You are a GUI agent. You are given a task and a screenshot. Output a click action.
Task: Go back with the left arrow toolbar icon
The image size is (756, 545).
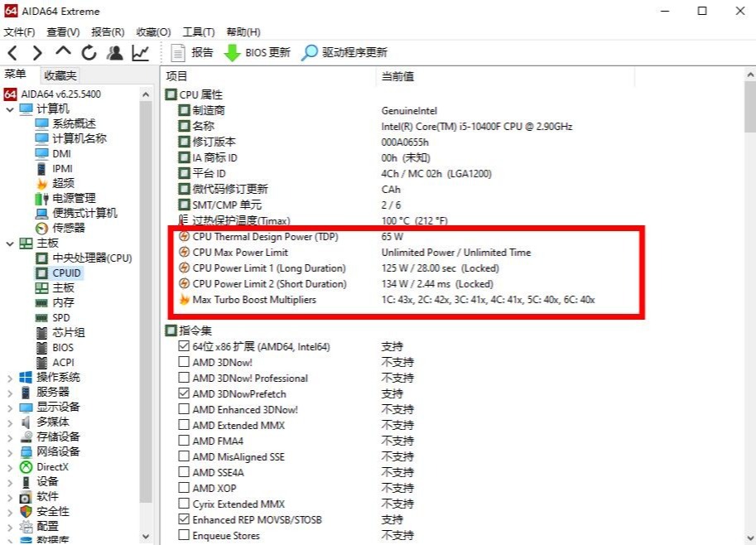pyautogui.click(x=13, y=52)
